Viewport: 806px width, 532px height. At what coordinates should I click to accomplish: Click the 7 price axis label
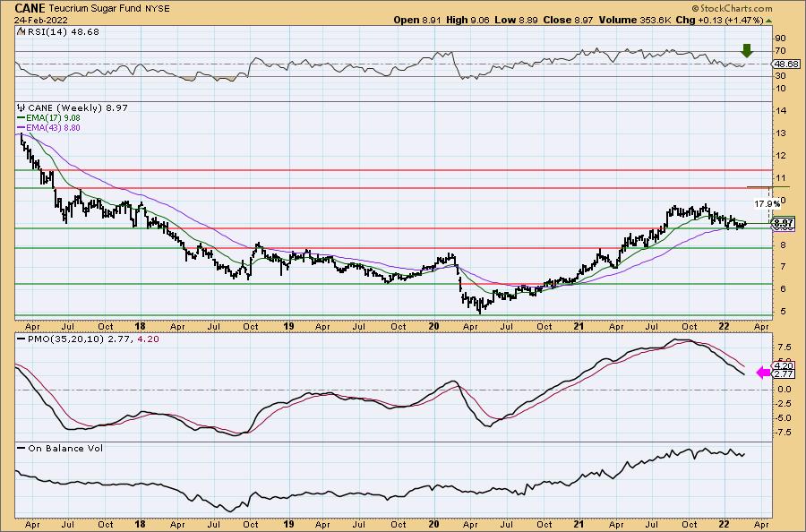click(x=783, y=266)
